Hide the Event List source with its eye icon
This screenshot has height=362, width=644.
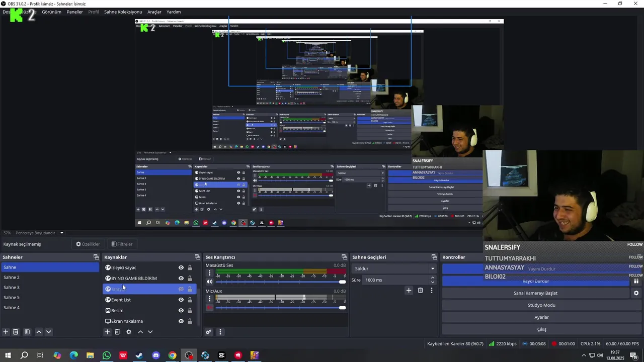[181, 300]
